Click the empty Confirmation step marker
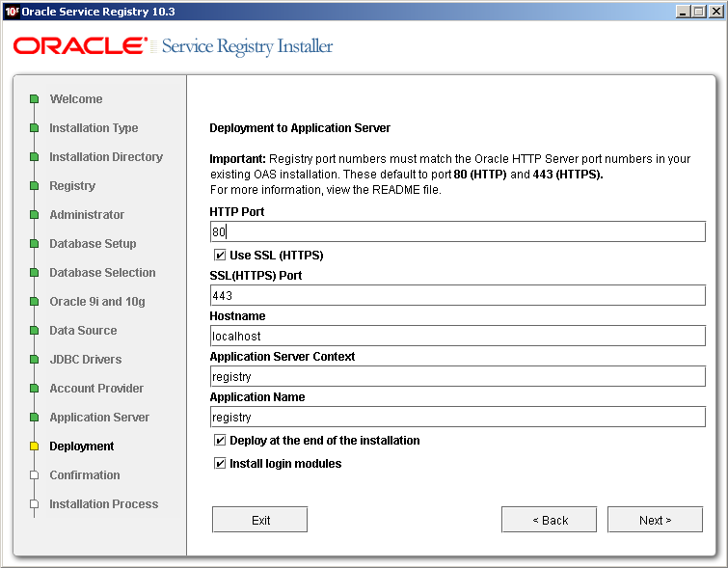Screen dimensions: 728x568 (34, 475)
